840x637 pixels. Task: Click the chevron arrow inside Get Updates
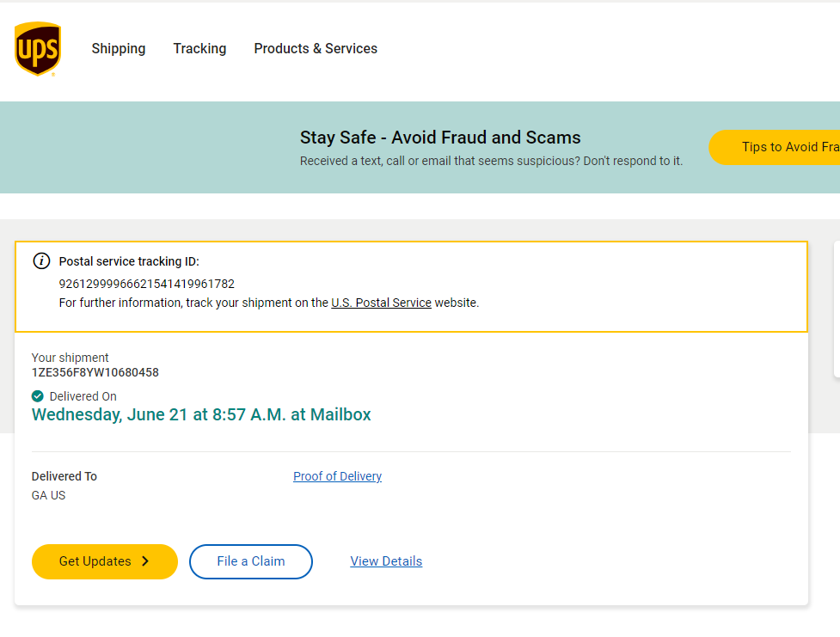[x=145, y=561]
